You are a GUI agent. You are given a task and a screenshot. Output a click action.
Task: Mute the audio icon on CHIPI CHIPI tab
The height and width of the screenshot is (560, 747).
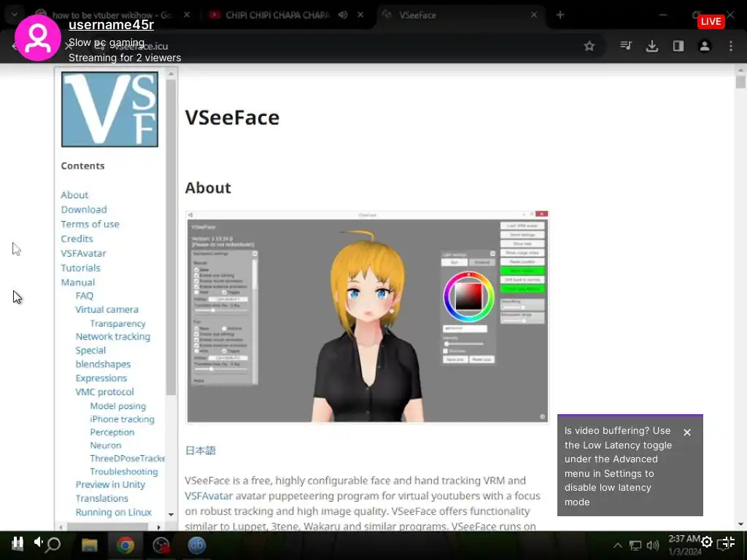343,15
